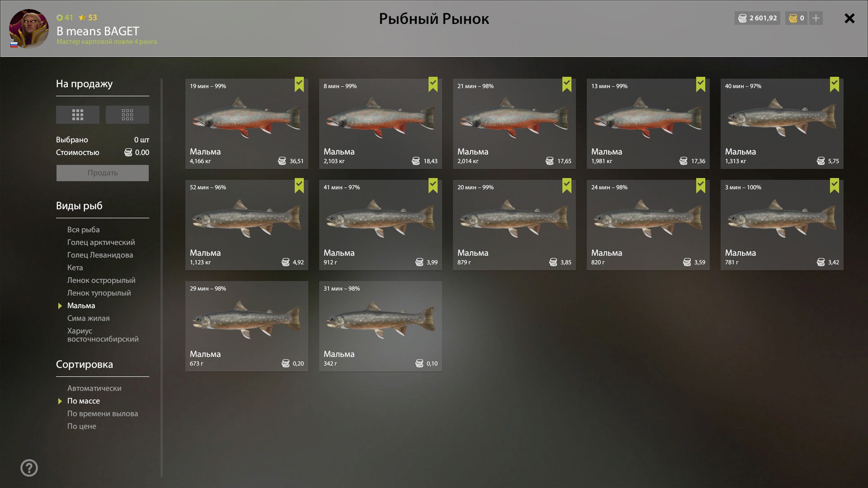Open the help question mark icon
This screenshot has height=488, width=868.
(x=29, y=468)
